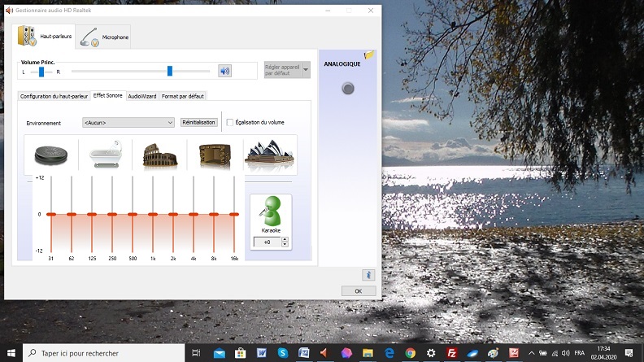Screen dimensions: 644x362
Task: Expand the Régler appareil par défaut dropdown
Action: pyautogui.click(x=306, y=71)
